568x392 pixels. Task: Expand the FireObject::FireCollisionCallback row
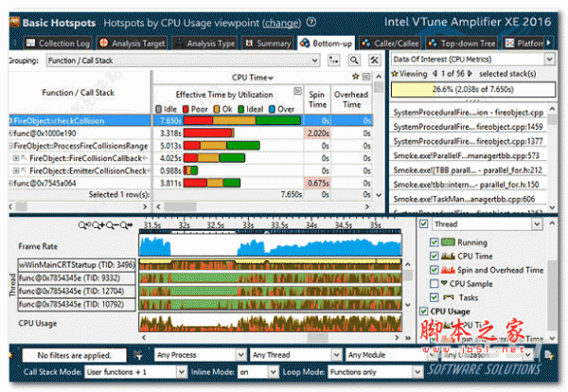click(x=16, y=158)
